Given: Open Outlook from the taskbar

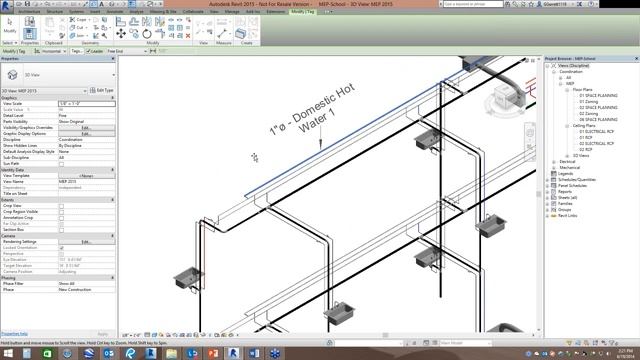Looking at the screenshot, I should [109, 353].
